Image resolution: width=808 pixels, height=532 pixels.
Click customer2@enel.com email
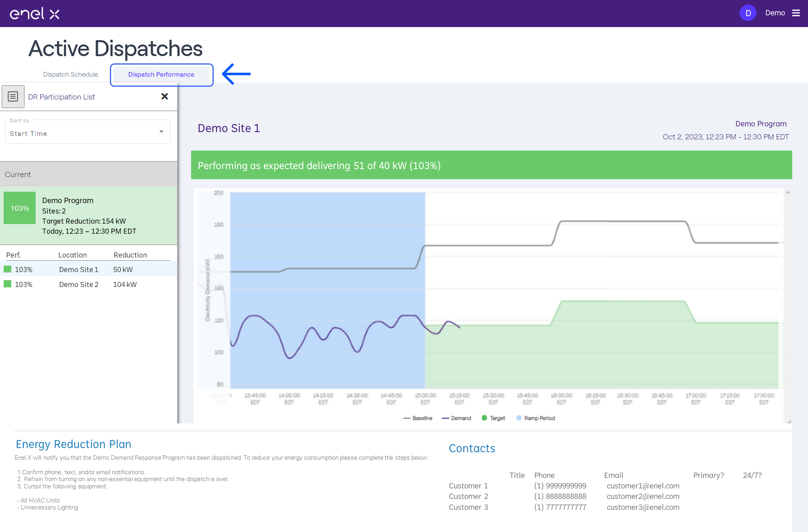[643, 496]
